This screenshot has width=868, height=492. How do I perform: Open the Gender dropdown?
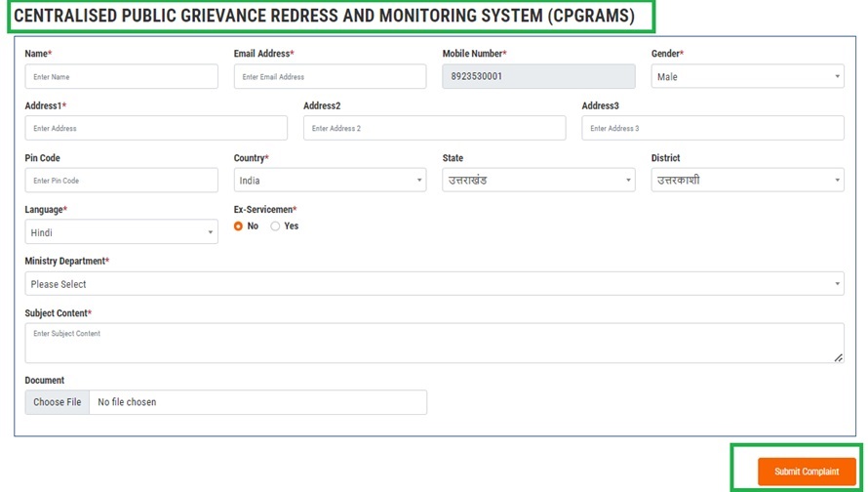tap(747, 77)
